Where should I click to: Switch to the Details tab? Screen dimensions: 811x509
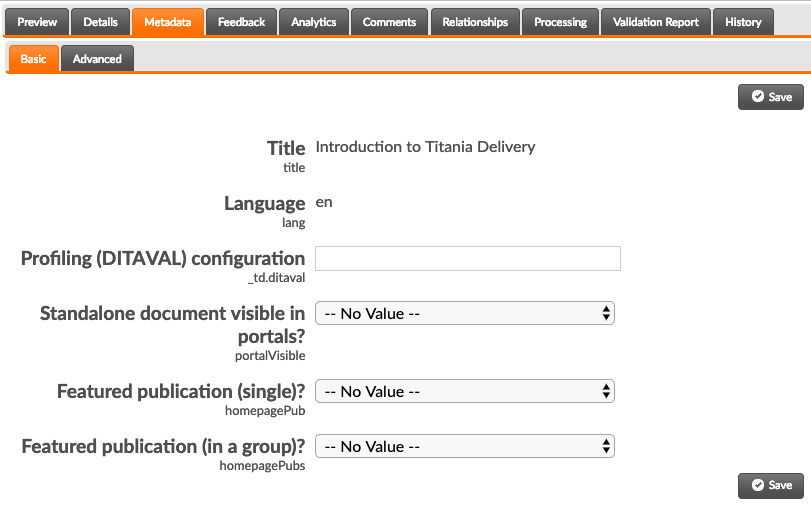click(x=100, y=22)
